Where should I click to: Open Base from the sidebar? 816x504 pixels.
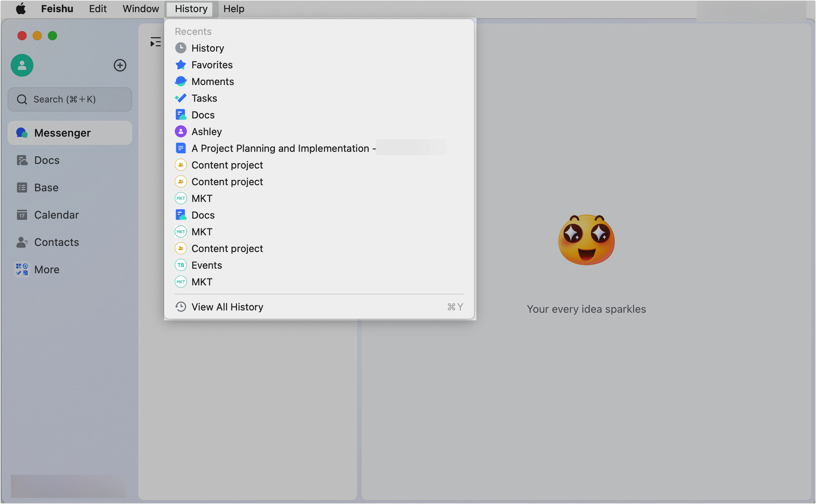pos(46,187)
